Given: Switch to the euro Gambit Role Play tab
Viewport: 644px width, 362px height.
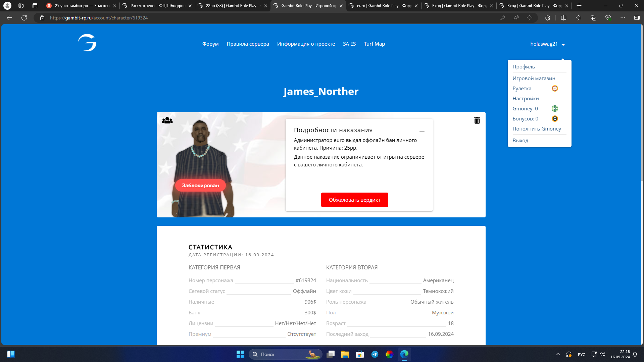Looking at the screenshot, I should [x=383, y=6].
